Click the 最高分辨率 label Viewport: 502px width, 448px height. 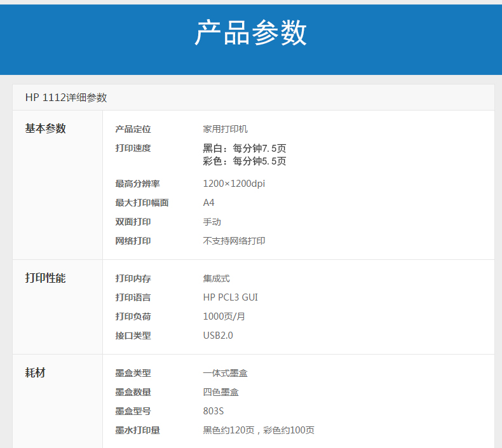[x=137, y=184]
